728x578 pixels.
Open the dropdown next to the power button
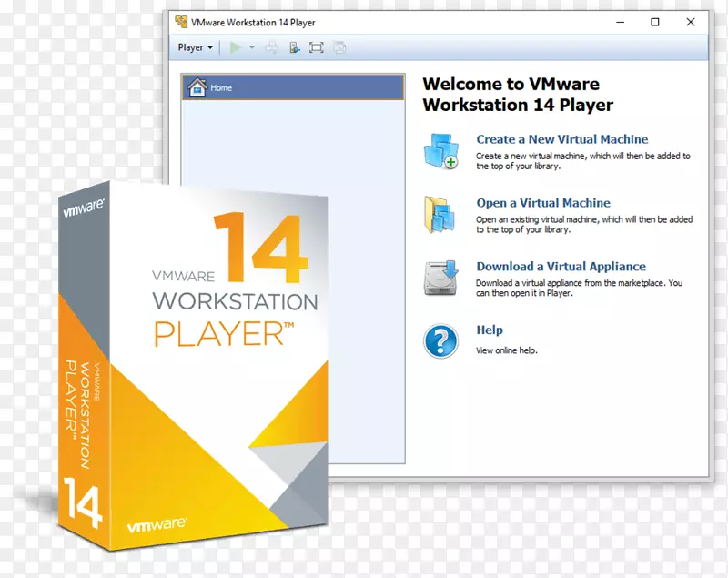click(251, 47)
